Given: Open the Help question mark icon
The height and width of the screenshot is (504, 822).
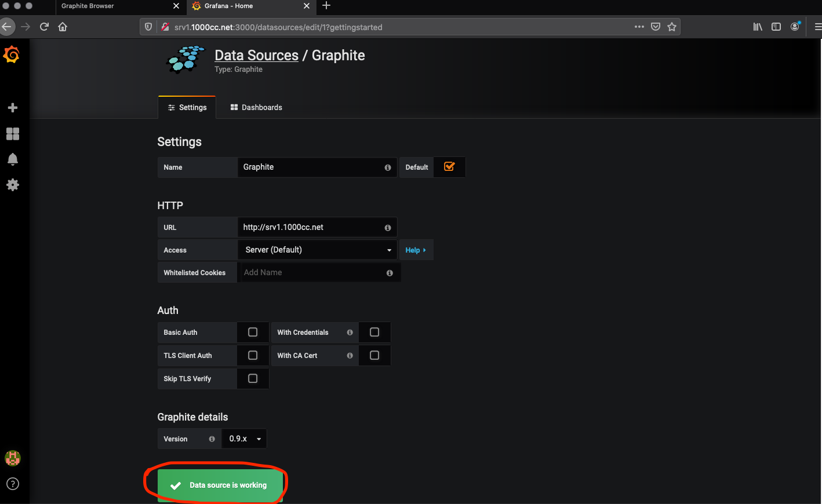Looking at the screenshot, I should pos(12,484).
